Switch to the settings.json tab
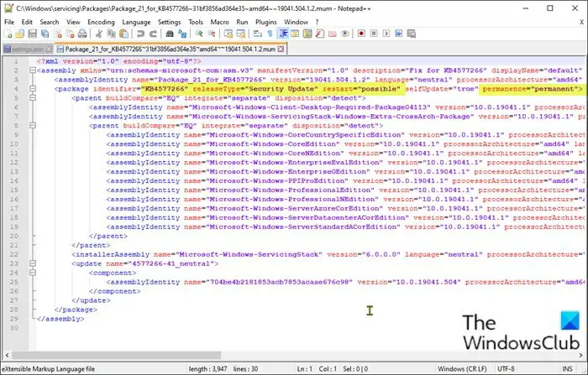This screenshot has height=375, width=588. pos(28,49)
